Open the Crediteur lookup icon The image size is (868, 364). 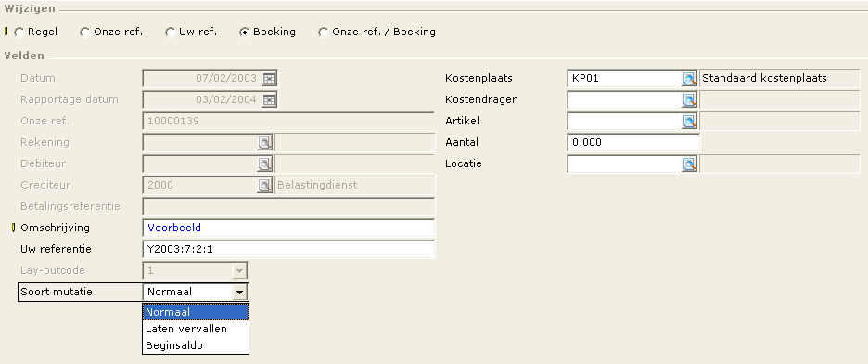pyautogui.click(x=264, y=186)
